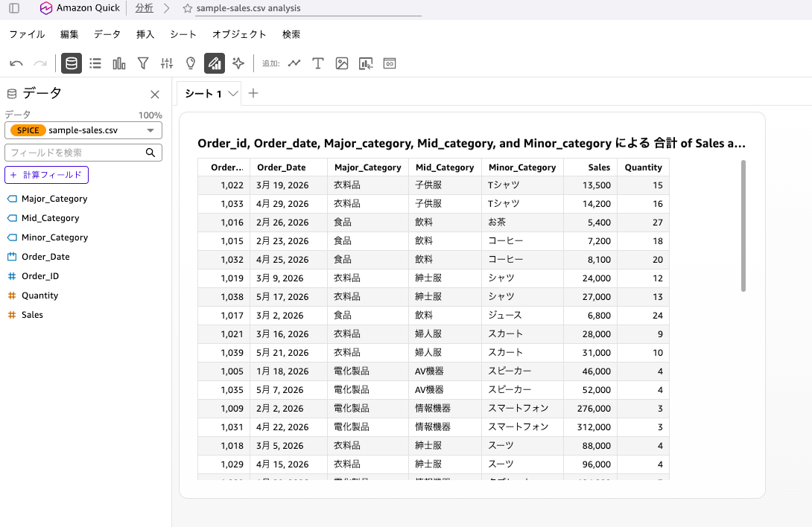Click the table vertical scrollbar
Viewport: 812px width, 527px height.
pos(743,226)
